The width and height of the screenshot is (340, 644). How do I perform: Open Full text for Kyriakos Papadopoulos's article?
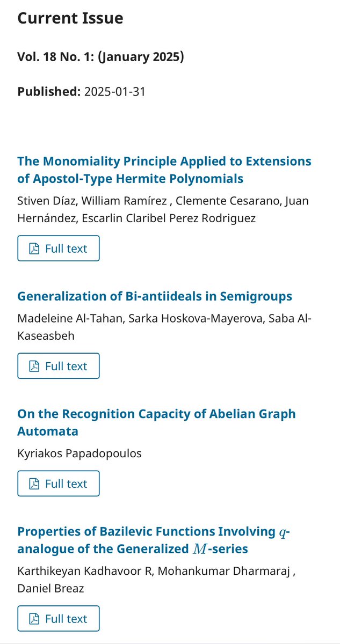pos(59,484)
